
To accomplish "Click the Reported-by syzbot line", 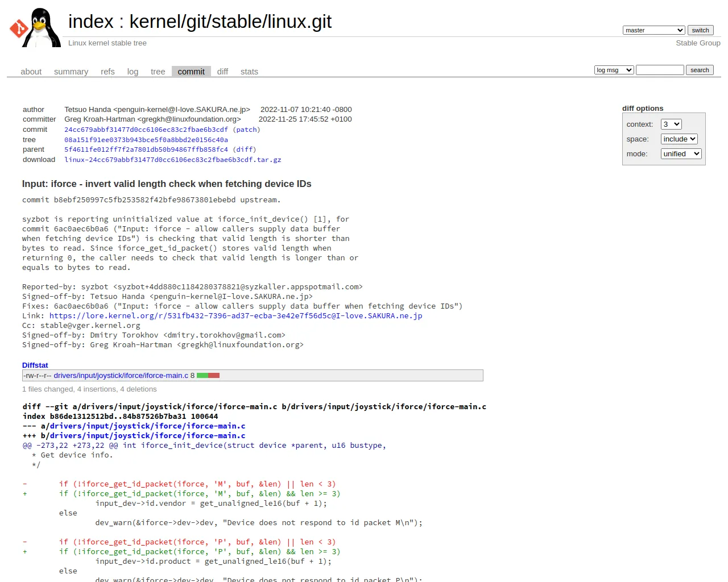I will click(x=192, y=287).
